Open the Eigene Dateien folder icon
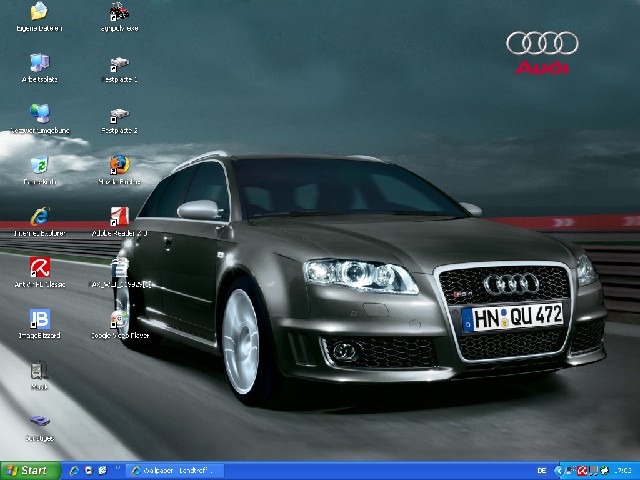The image size is (640, 480). (x=39, y=12)
